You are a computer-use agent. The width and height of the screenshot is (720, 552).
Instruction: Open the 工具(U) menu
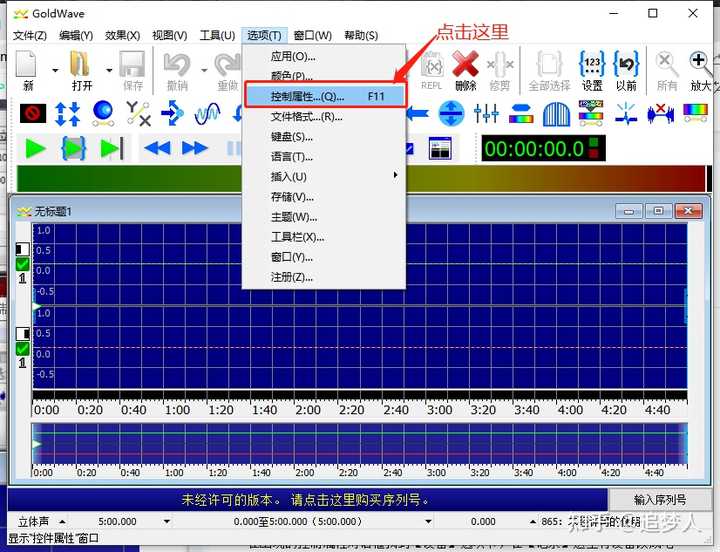217,35
